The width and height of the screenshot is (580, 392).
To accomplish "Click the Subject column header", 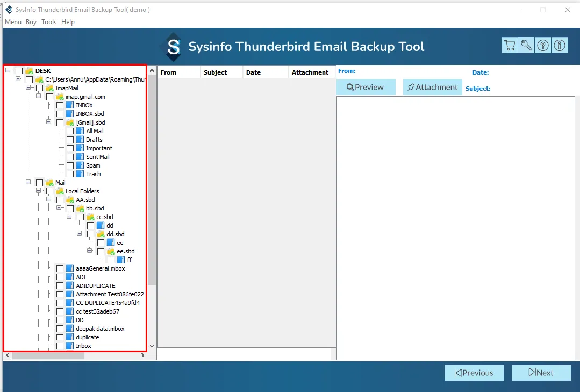I will (216, 72).
